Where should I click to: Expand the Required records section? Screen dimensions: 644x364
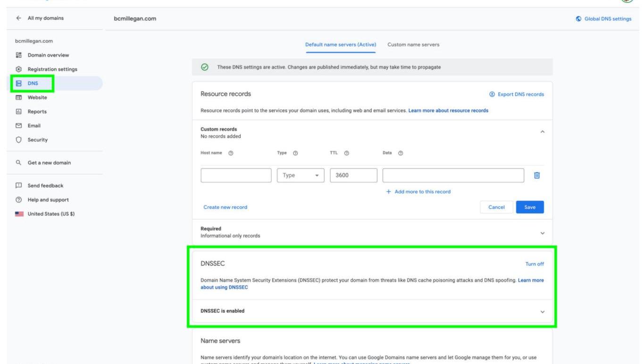click(x=542, y=233)
